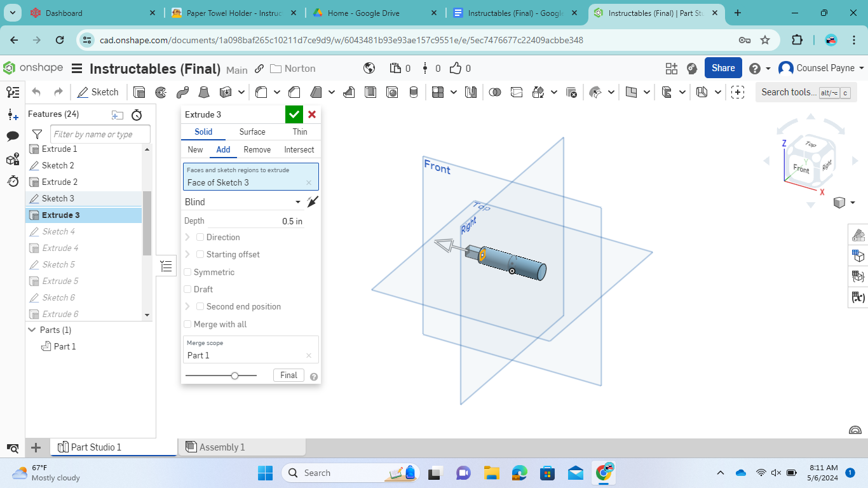
Task: Click the Search tools box
Action: click(806, 92)
